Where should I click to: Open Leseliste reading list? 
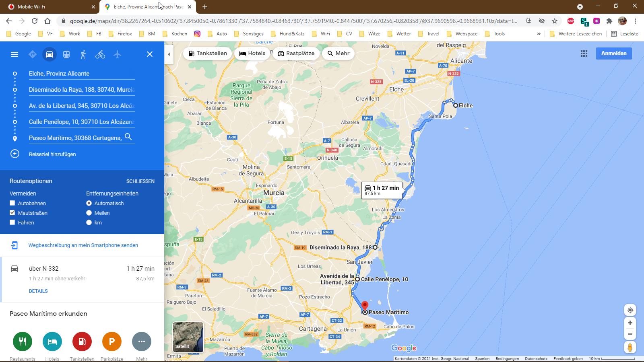click(x=625, y=34)
